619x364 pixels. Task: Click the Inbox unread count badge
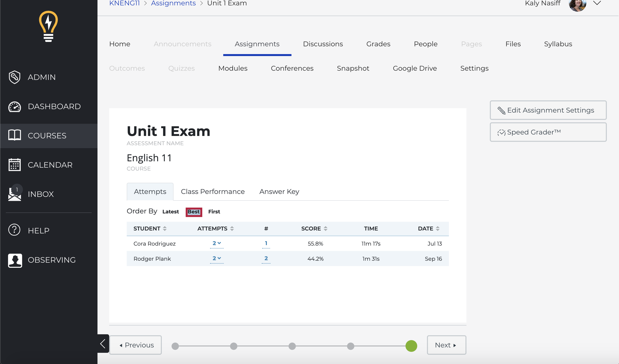pyautogui.click(x=17, y=190)
